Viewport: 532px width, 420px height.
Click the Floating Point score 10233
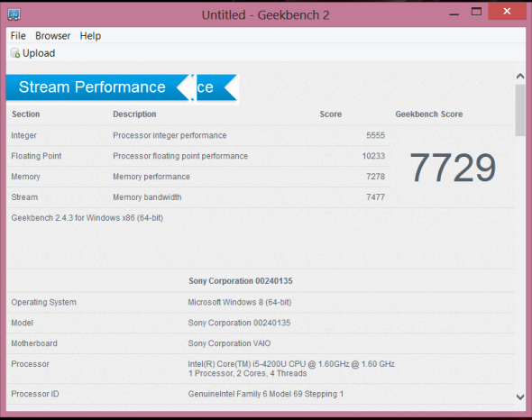[373, 156]
